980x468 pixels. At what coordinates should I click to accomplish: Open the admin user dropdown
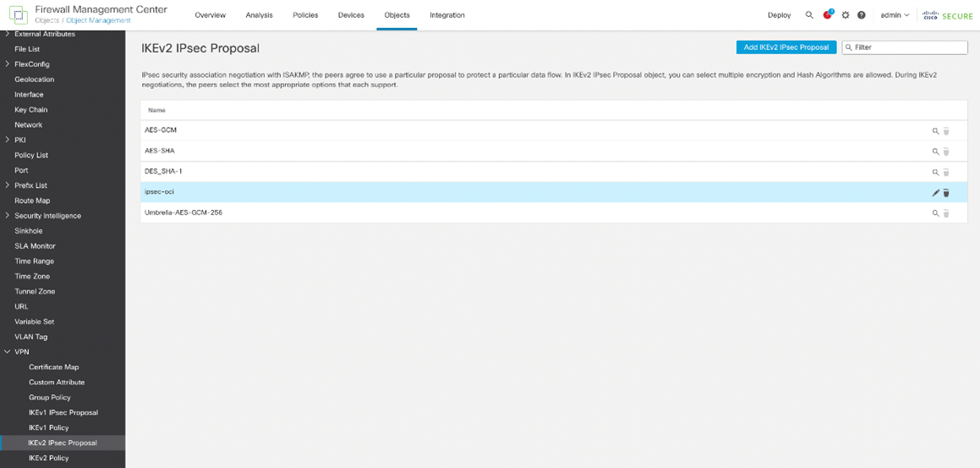click(x=895, y=15)
